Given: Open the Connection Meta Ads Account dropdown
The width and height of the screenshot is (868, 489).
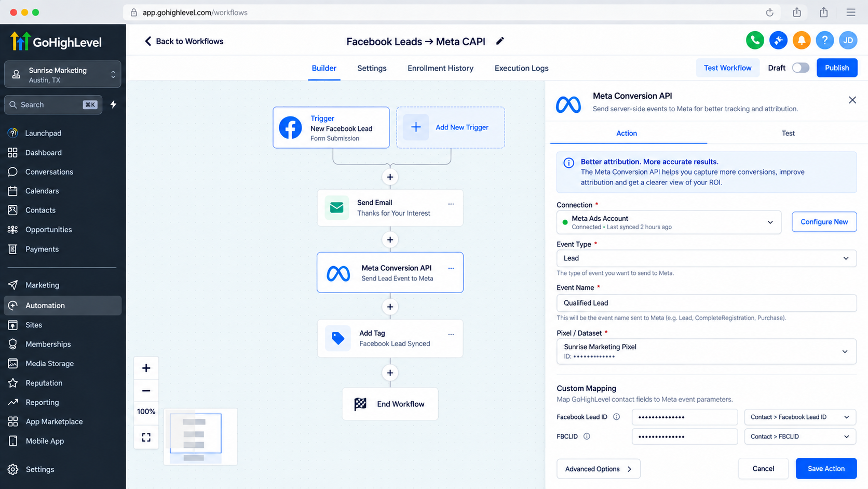Looking at the screenshot, I should [669, 222].
